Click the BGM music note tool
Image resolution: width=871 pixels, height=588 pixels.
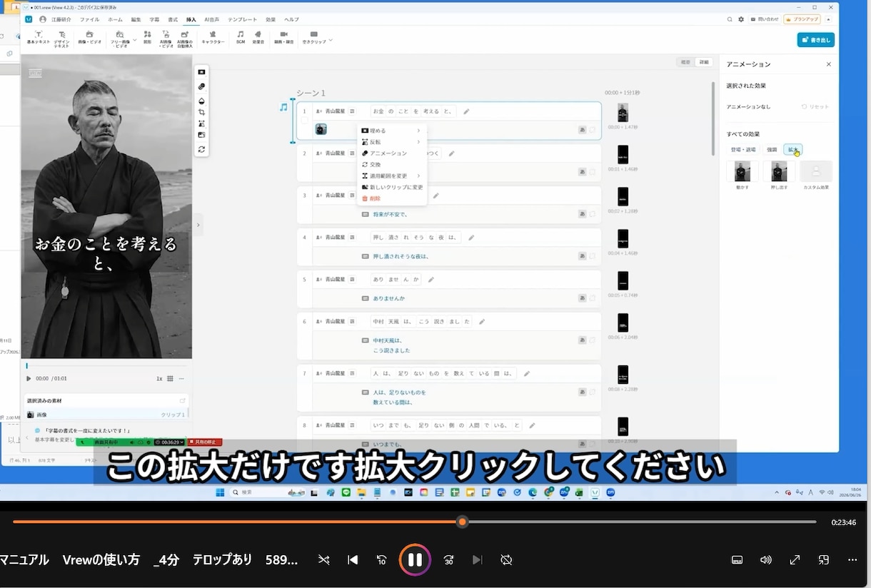241,37
